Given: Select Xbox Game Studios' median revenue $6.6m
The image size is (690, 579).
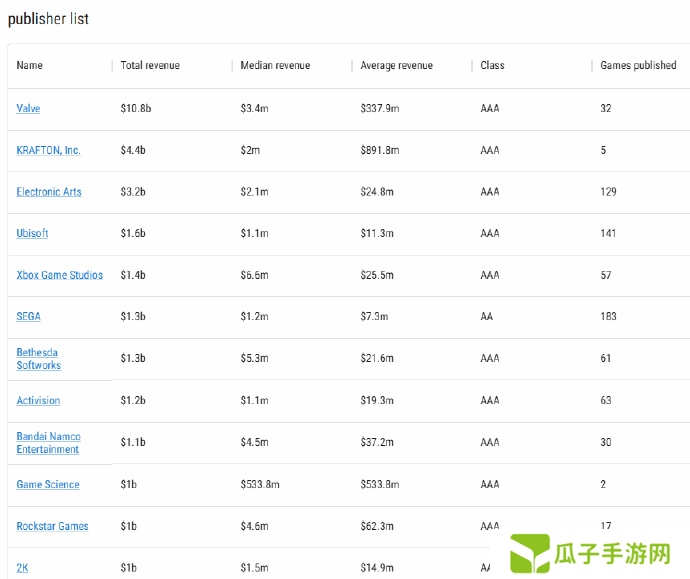Looking at the screenshot, I should pos(254,275).
